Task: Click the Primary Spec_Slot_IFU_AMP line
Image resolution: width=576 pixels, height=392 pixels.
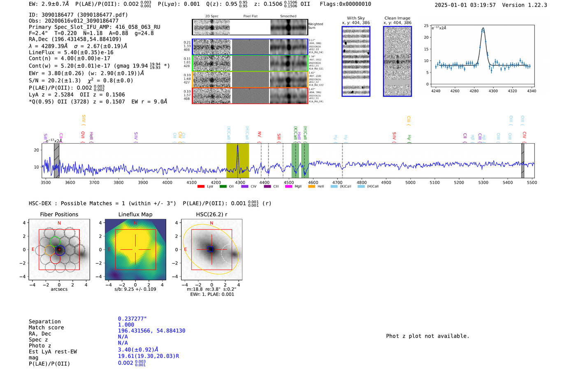Action: click(x=95, y=27)
